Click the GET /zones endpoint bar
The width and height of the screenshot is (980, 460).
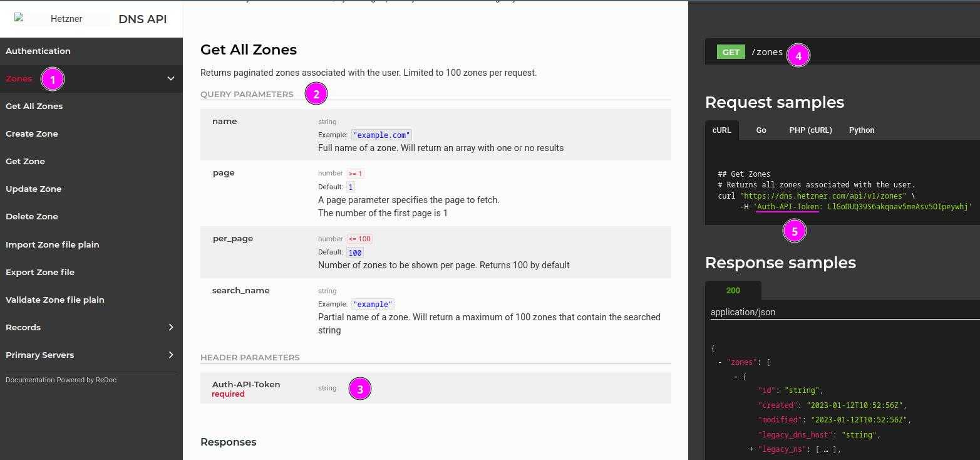click(x=842, y=52)
